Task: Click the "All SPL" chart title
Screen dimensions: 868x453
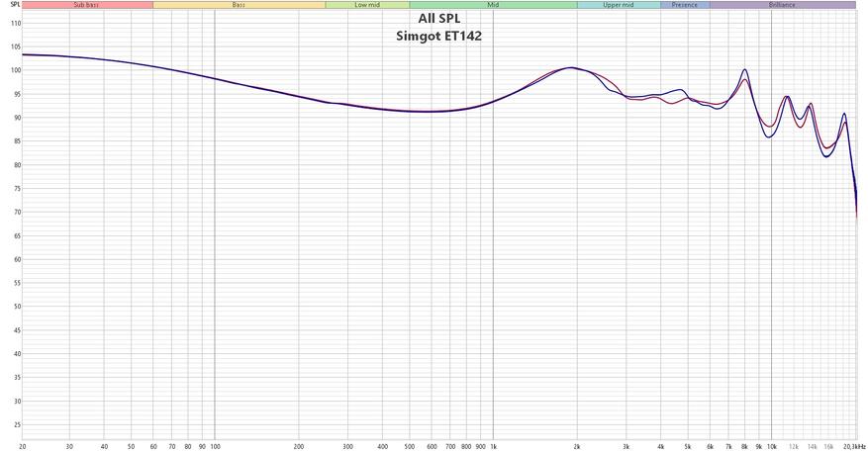Action: pos(439,19)
